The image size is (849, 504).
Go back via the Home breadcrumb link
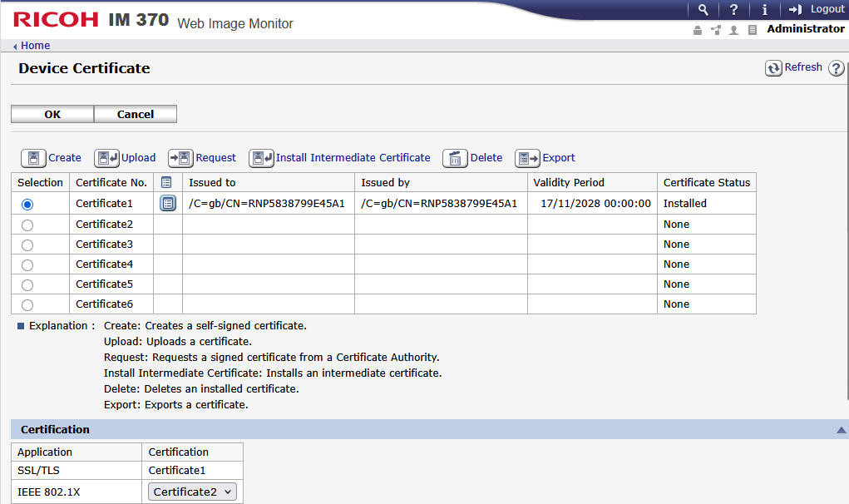(35, 46)
